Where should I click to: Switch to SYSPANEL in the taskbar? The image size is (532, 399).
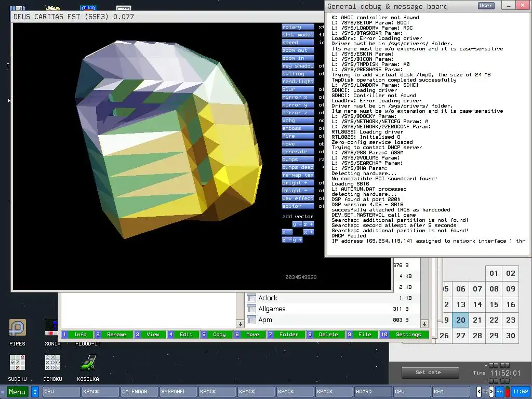coord(178,392)
